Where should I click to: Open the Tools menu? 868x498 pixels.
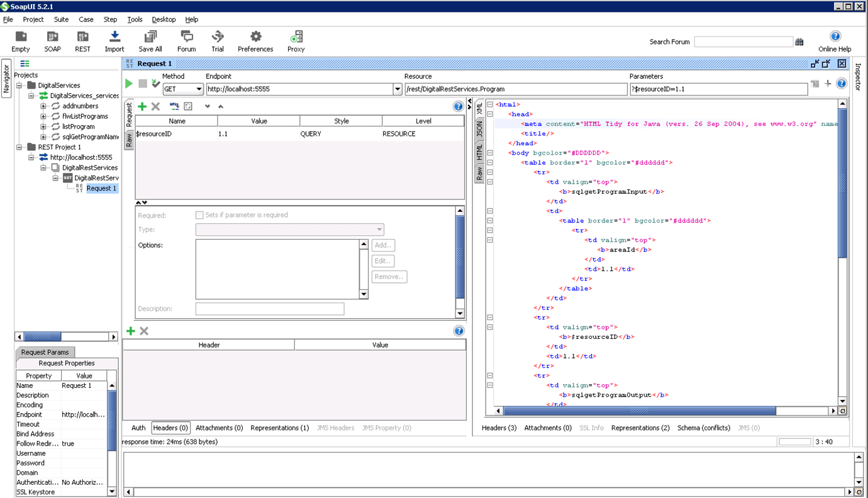(135, 19)
